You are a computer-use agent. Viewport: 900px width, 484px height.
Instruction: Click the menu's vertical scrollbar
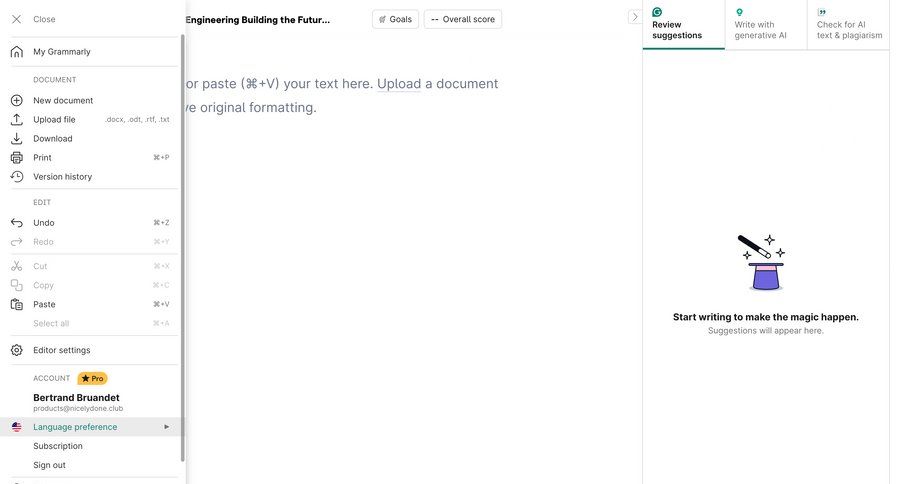pos(183,247)
